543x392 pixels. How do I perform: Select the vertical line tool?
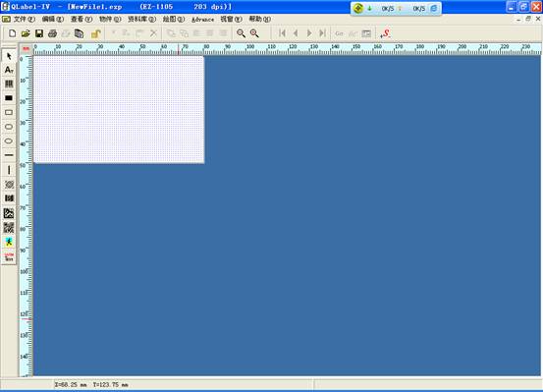pos(9,170)
